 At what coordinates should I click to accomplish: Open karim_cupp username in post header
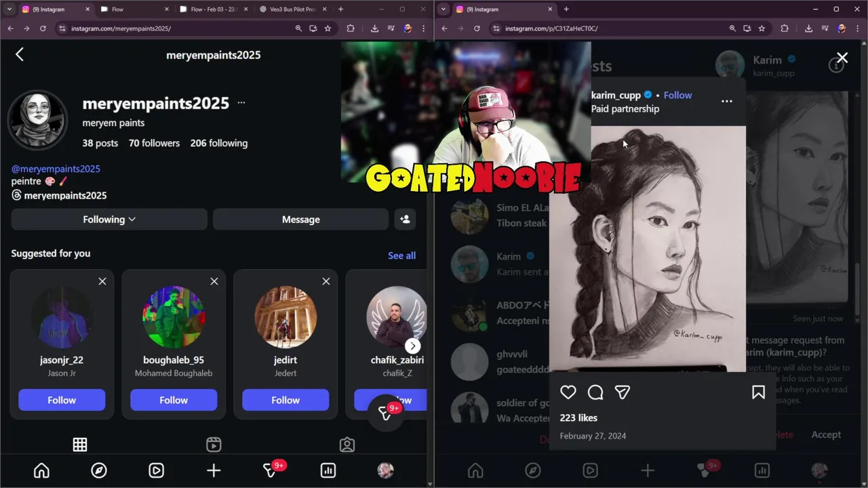pos(616,95)
